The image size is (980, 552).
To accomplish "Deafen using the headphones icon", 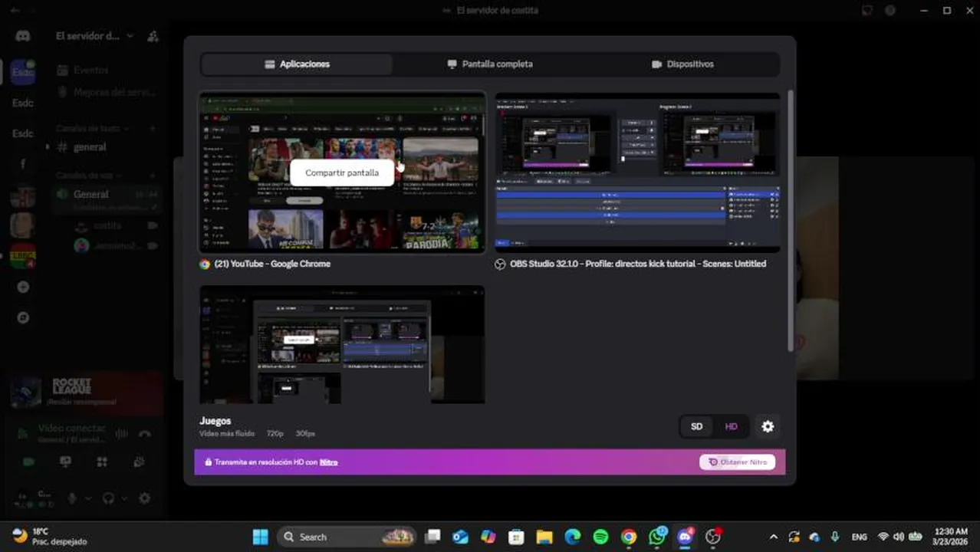I will [109, 498].
